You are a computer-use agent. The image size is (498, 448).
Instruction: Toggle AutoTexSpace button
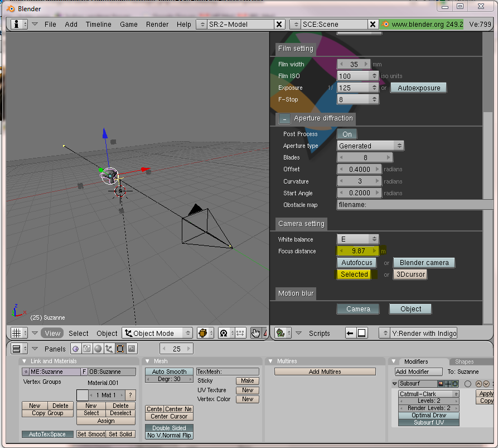(47, 434)
